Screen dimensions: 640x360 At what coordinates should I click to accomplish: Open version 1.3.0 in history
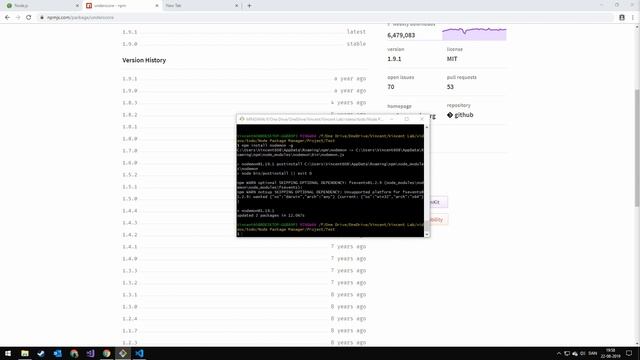click(130, 307)
